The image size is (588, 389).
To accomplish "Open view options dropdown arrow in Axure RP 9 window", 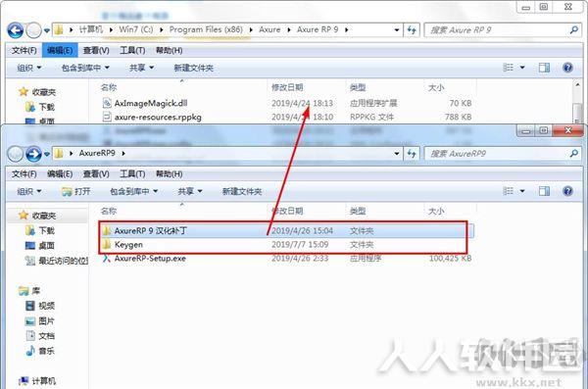I will (x=522, y=68).
